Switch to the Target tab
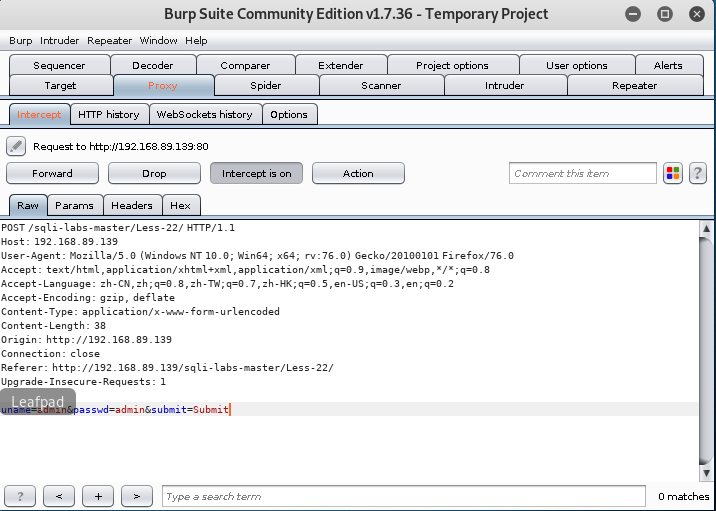Image resolution: width=716 pixels, height=511 pixels. (60, 85)
